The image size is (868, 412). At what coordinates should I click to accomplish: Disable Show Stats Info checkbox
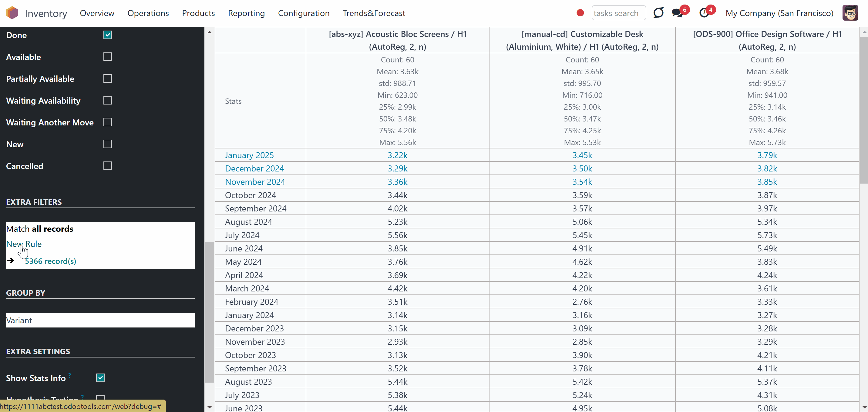point(100,378)
